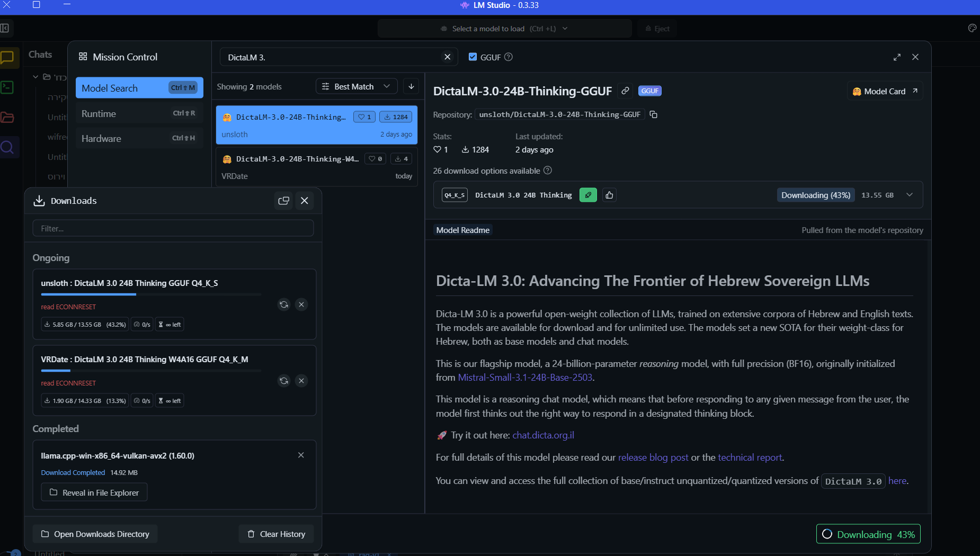Viewport: 980px width, 556px height.
Task: Click the thumbs-up icon for Q4_K_S
Action: click(609, 195)
